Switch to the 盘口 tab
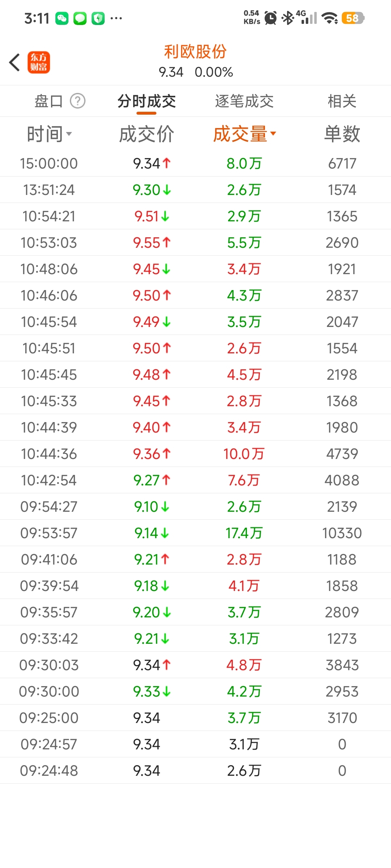This screenshot has width=391, height=868. [x=49, y=101]
